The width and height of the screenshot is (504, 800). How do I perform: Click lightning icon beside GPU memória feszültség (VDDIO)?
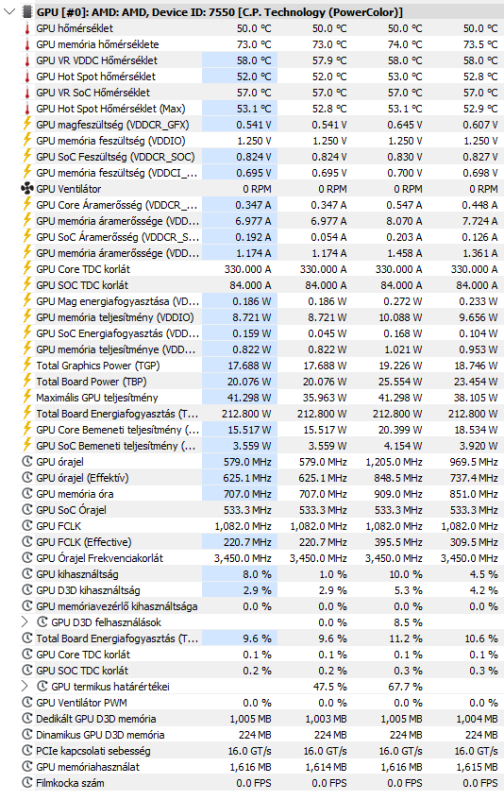27,140
